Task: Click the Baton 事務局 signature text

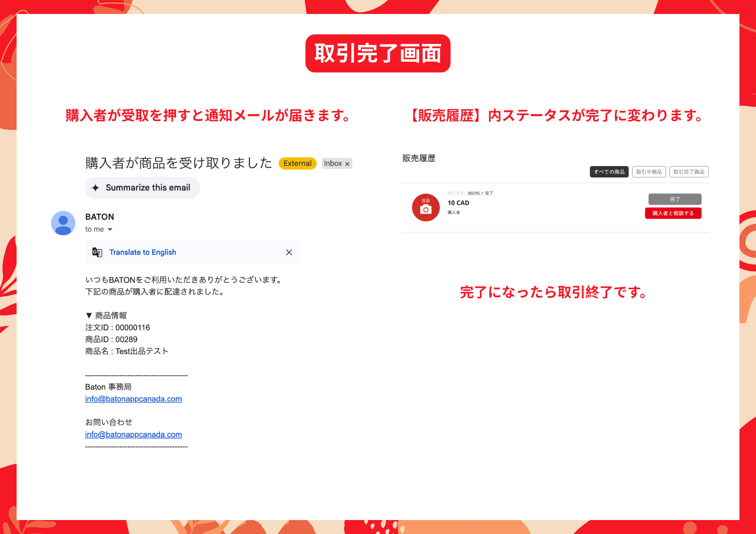Action: [x=108, y=387]
